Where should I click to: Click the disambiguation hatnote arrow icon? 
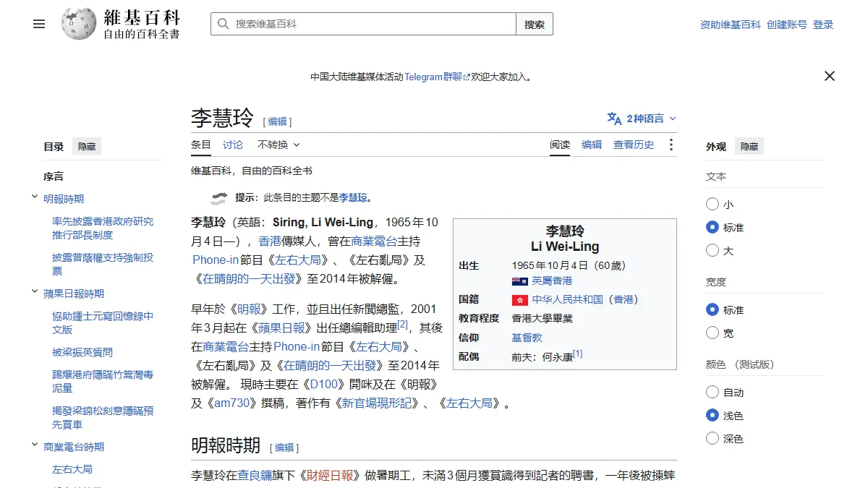(x=219, y=198)
